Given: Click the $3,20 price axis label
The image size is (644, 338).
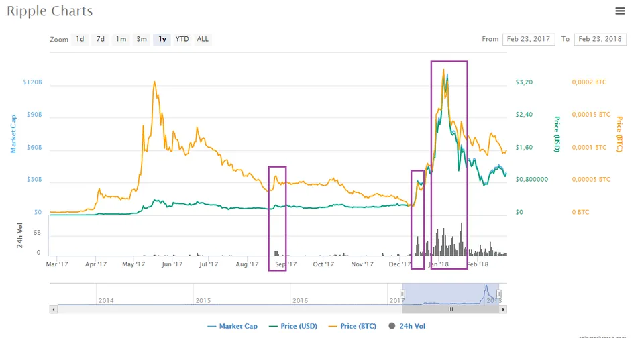Looking at the screenshot, I should [x=524, y=82].
